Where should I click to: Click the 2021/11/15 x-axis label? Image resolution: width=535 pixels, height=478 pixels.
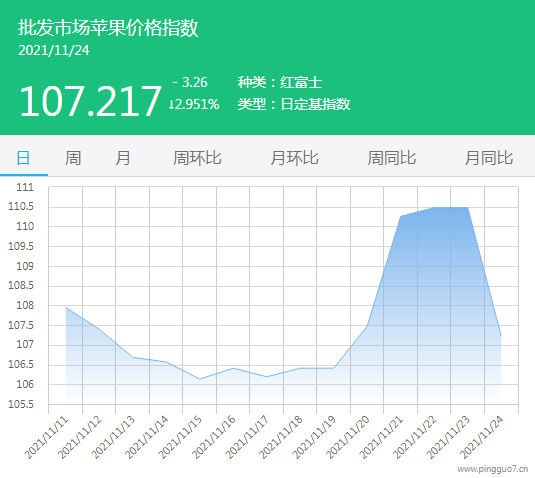180,437
